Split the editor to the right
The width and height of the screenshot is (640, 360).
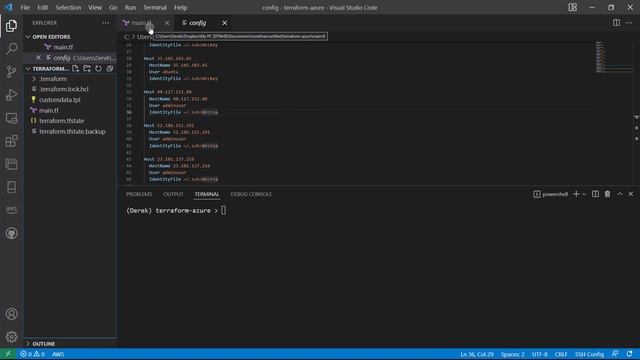point(616,23)
